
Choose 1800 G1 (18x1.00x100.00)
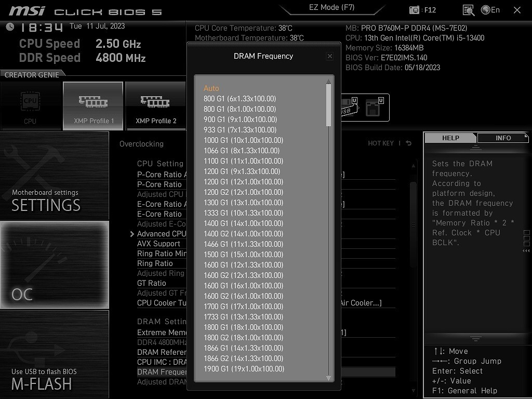(243, 327)
